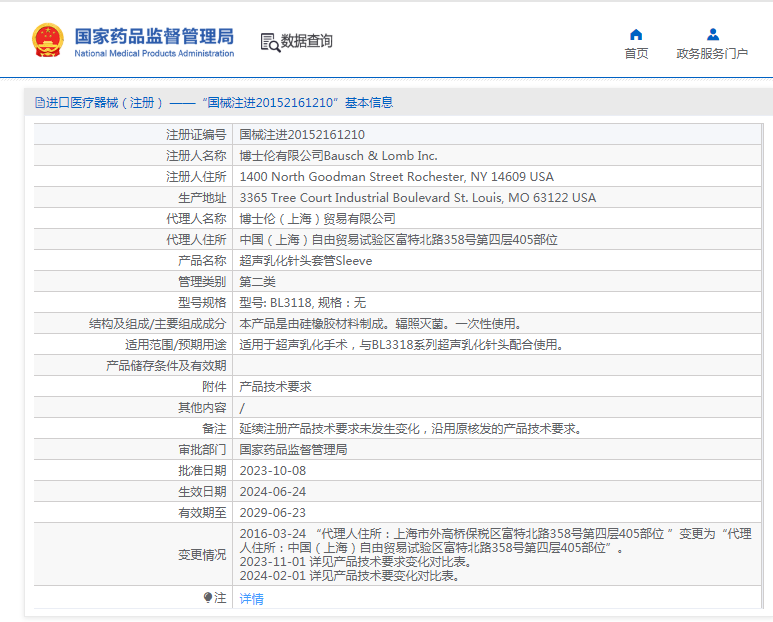The width and height of the screenshot is (773, 622).
Task: Click 其他内容 slash value
Action: 242,408
